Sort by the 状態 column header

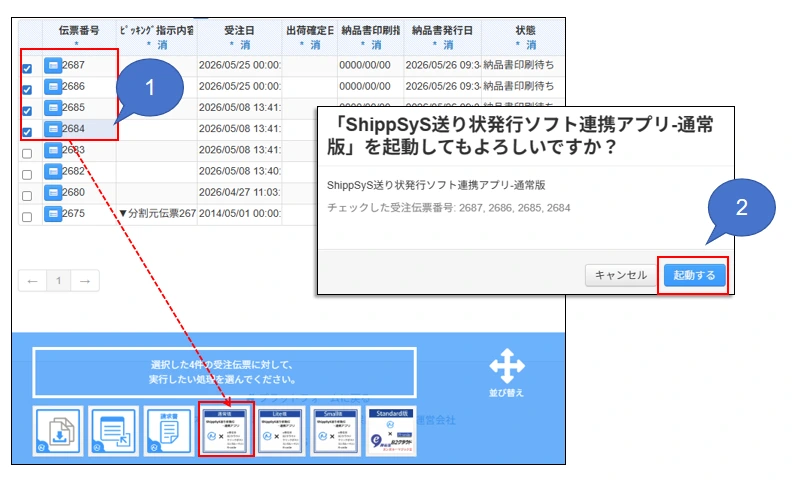(525, 30)
